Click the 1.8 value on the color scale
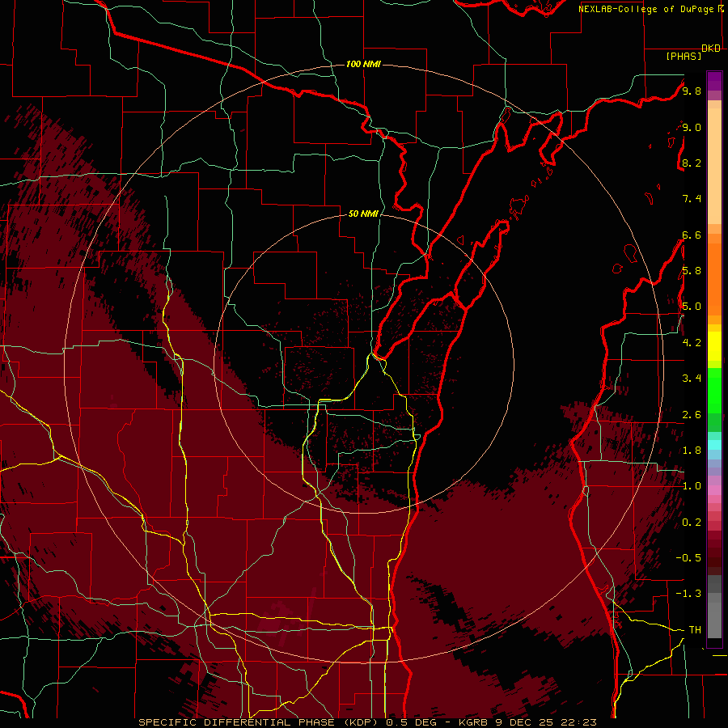 pos(692,450)
